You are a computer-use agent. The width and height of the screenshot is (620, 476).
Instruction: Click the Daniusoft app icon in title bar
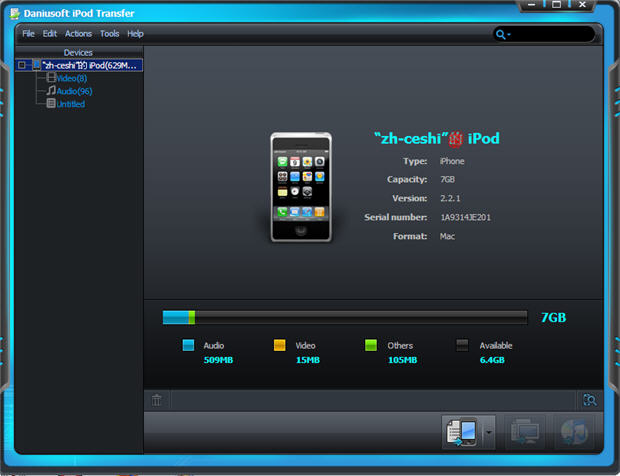pyautogui.click(x=15, y=13)
